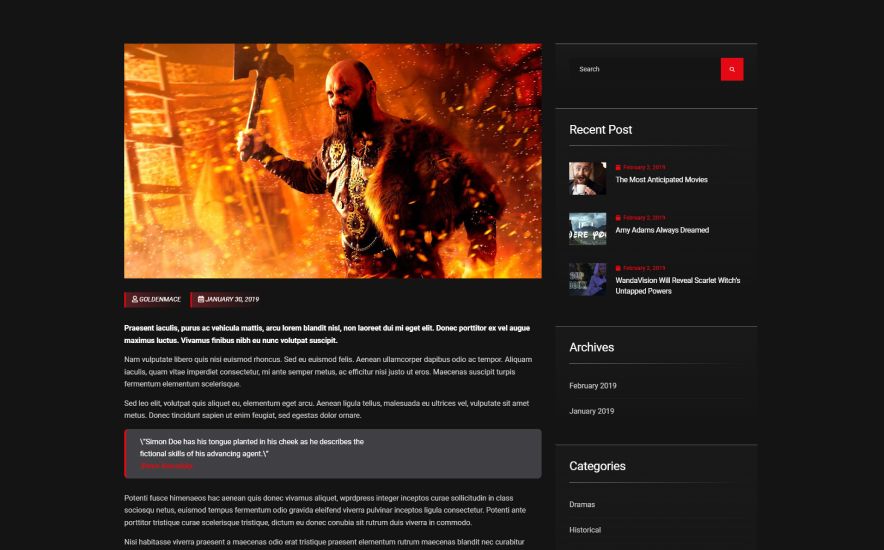
Task: Click the calendar icon beside January 30, 2019
Action: coord(201,299)
